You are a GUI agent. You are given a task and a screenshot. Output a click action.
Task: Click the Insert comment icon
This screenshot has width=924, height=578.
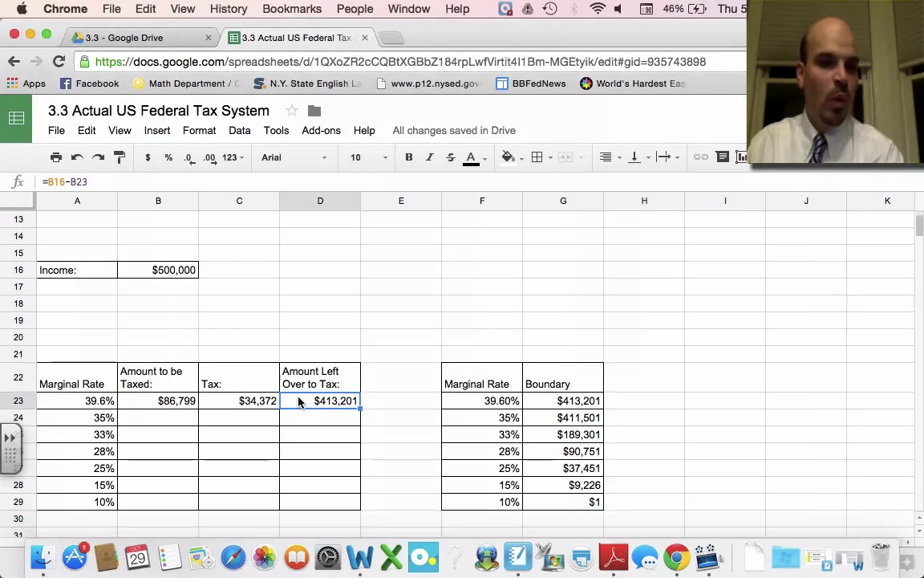[723, 157]
